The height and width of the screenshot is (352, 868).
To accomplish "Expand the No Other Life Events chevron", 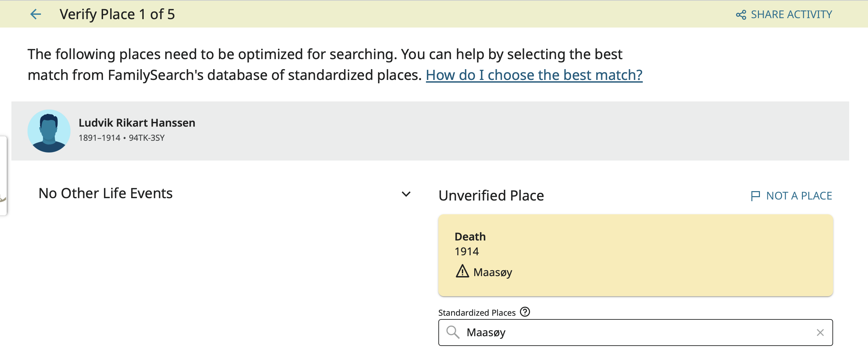I will [x=406, y=194].
